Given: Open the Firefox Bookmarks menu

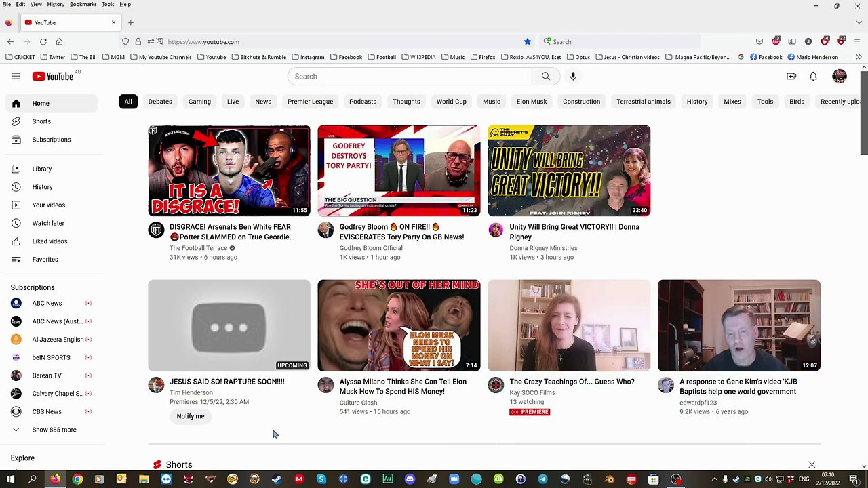Looking at the screenshot, I should click(83, 5).
